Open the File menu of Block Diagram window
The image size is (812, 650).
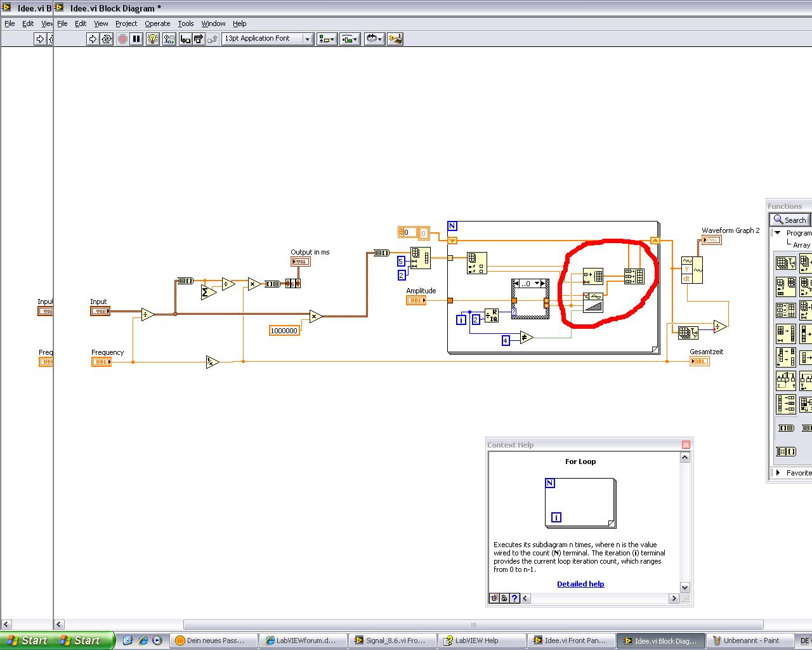62,23
